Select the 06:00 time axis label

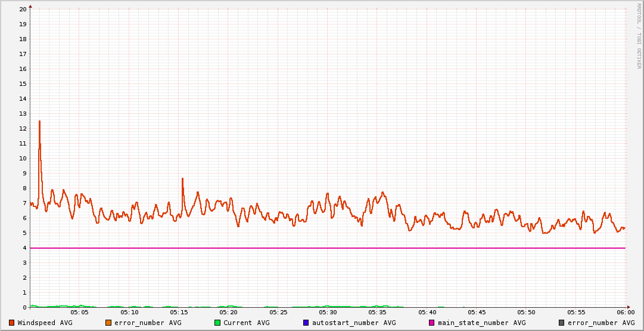coord(626,313)
